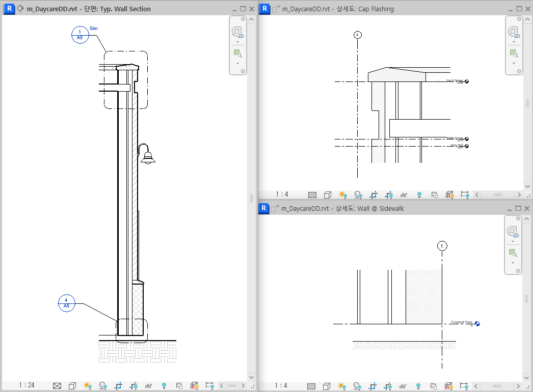
Task: Open 2D steering wheel in Cap Flashing view
Action: click(x=514, y=32)
